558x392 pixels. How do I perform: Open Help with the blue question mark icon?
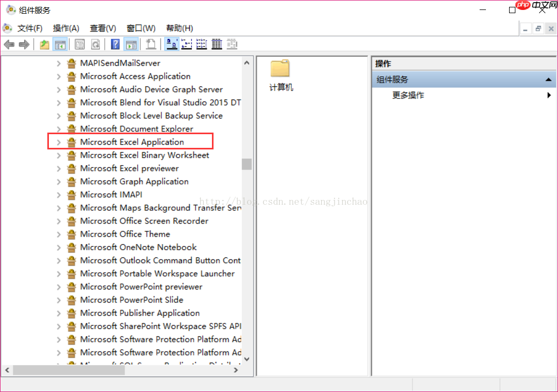(x=115, y=45)
